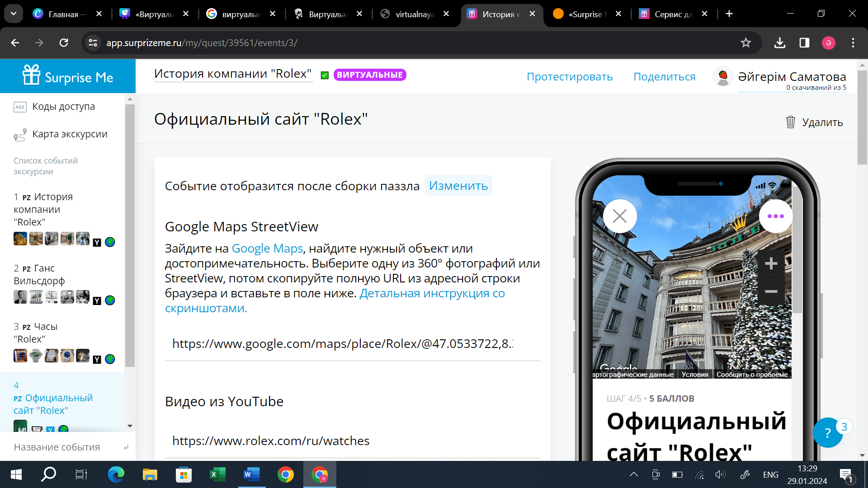Zoom out the StreetView with minus button
Image resolution: width=868 pixels, height=488 pixels.
click(771, 291)
